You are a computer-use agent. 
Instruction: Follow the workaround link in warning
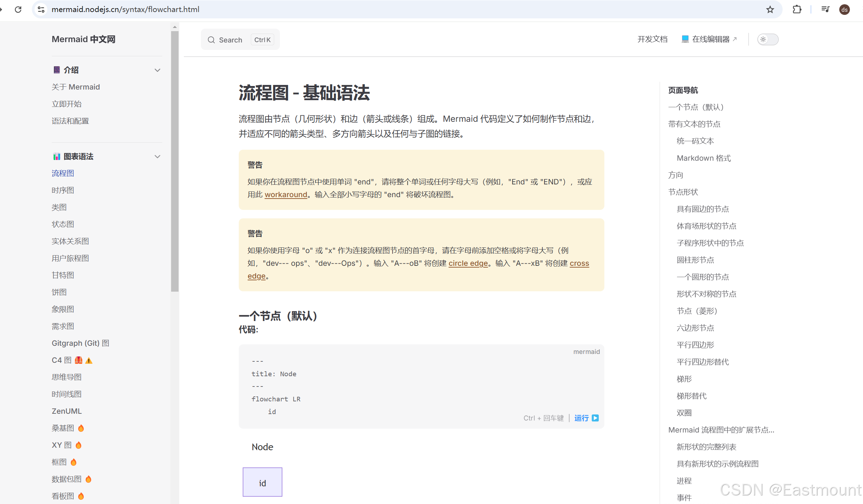click(286, 195)
